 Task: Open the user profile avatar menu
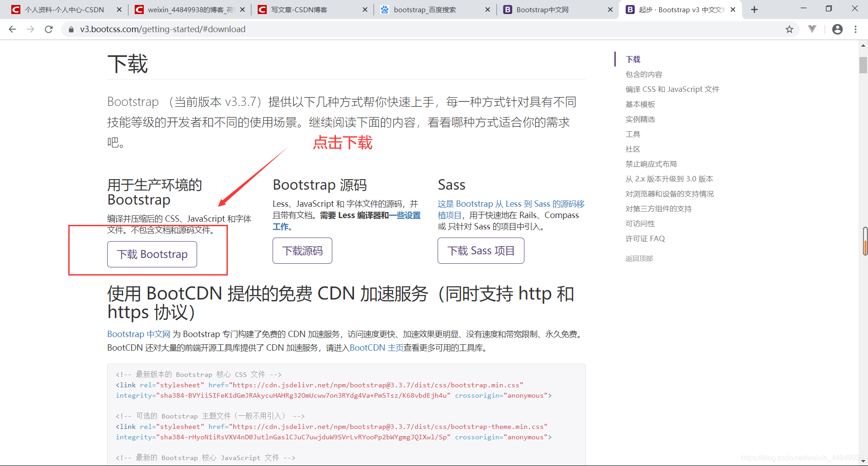tap(837, 29)
